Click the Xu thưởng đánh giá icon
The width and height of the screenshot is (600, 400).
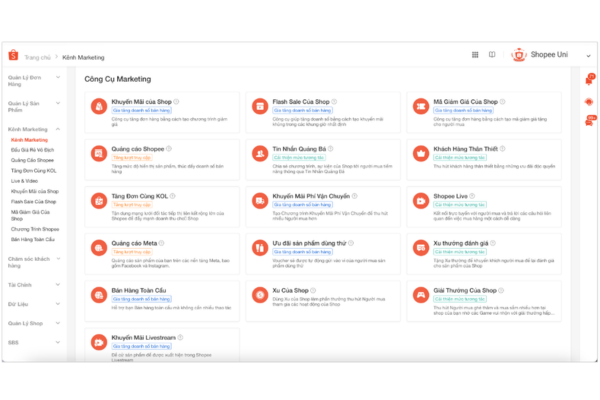tap(421, 247)
